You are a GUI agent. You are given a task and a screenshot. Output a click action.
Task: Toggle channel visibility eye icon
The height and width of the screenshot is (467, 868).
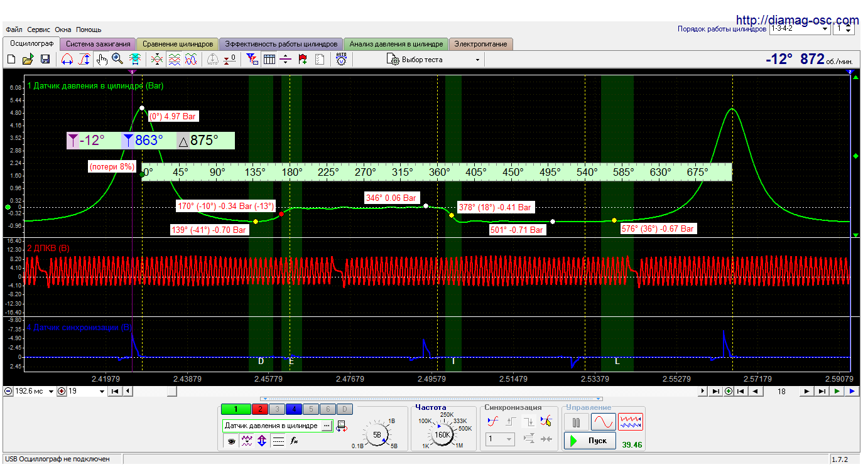[x=231, y=442]
